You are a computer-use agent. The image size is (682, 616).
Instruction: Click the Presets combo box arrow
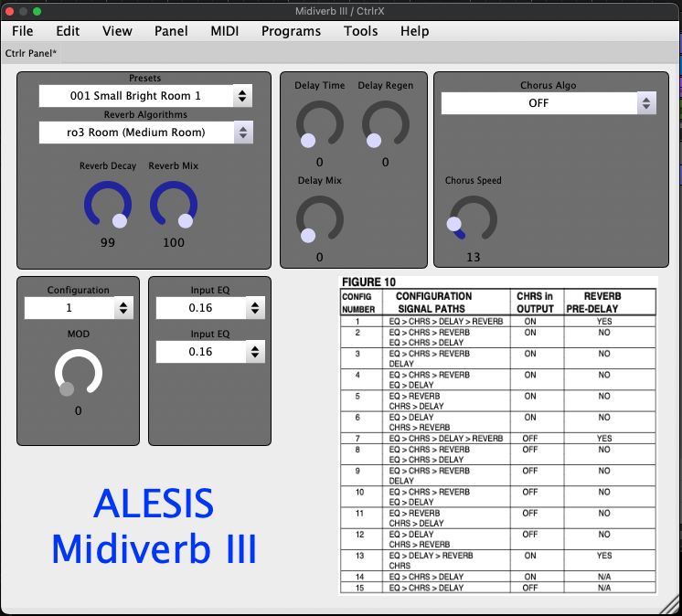[242, 96]
